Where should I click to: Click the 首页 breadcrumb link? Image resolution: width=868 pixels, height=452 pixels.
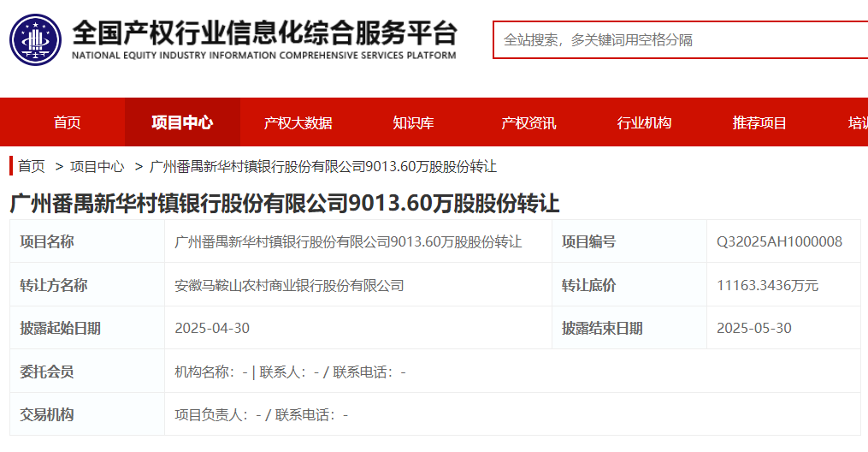click(x=32, y=166)
